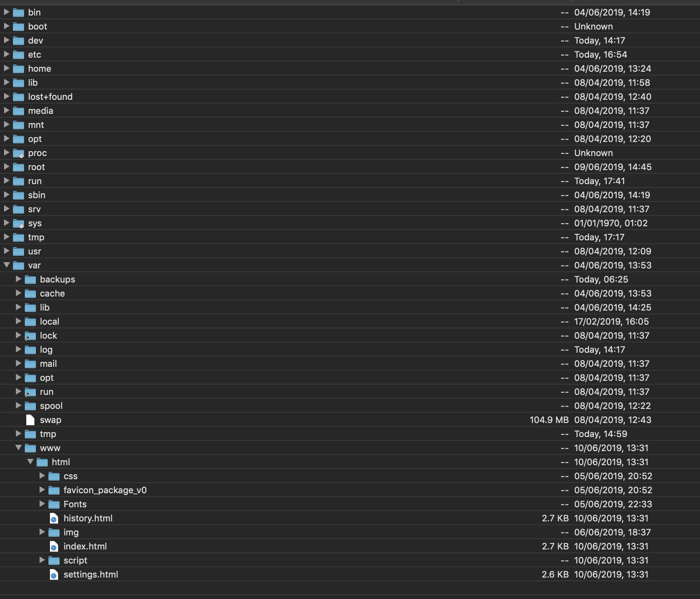Click the backups date Today, 06:25
Image resolution: width=700 pixels, height=599 pixels.
pos(601,280)
